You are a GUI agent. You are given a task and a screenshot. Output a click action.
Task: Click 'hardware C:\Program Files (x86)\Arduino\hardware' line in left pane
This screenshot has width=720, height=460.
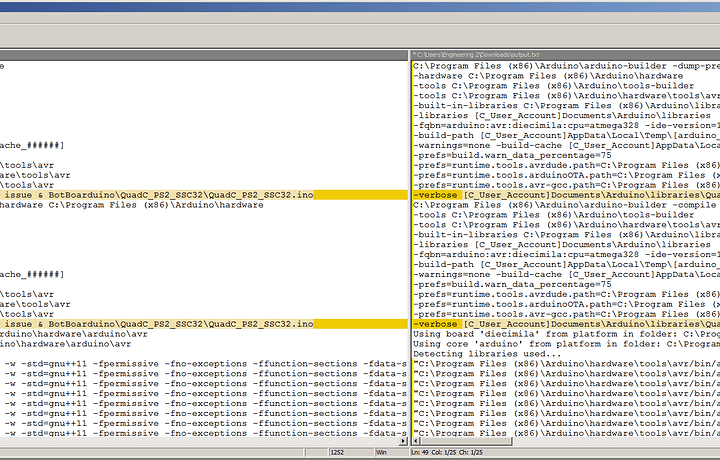131,205
